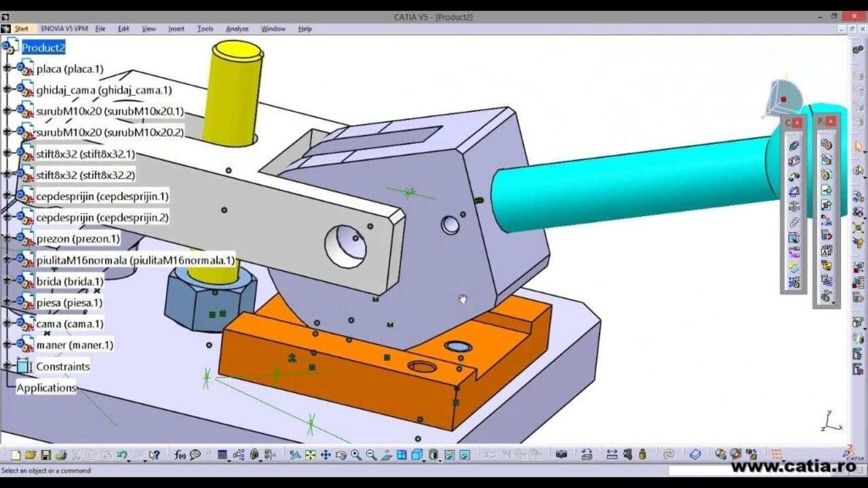Click the Select arrow tool on right toolbar
The width and height of the screenshot is (868, 488).
point(859,147)
